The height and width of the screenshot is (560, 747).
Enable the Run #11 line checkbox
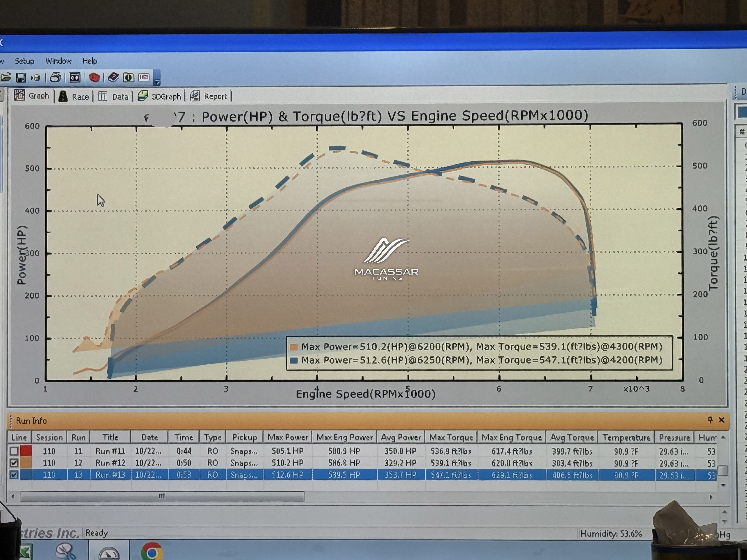(14, 451)
